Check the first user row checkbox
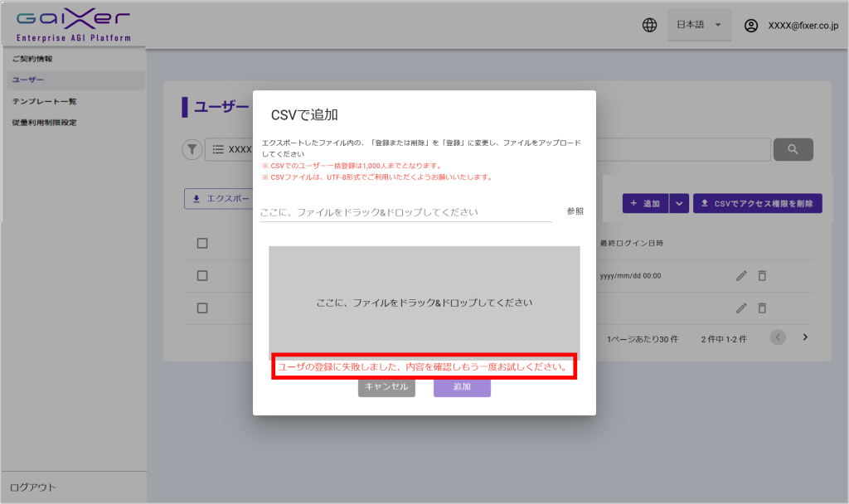Screen dimensions: 849x504 pos(201,275)
